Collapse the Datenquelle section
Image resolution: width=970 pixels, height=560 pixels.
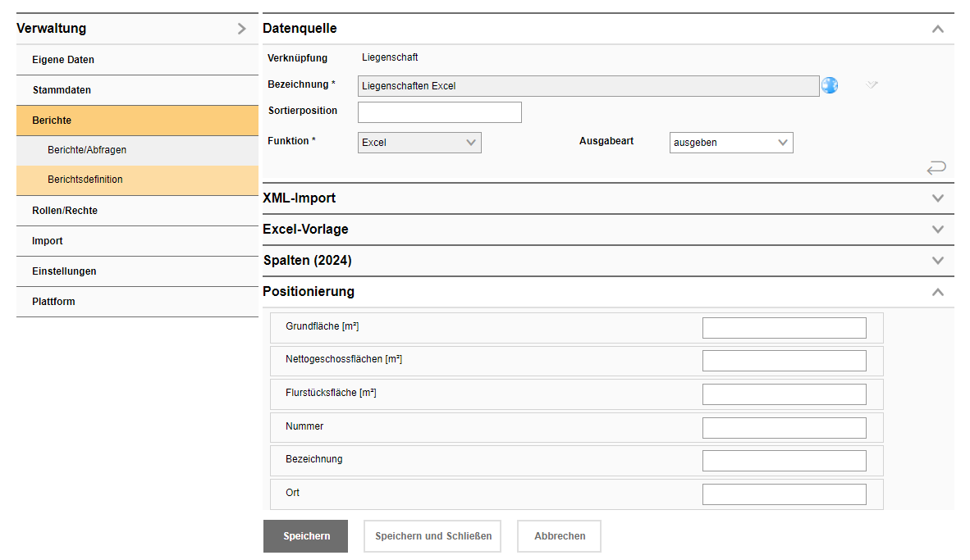pos(938,29)
